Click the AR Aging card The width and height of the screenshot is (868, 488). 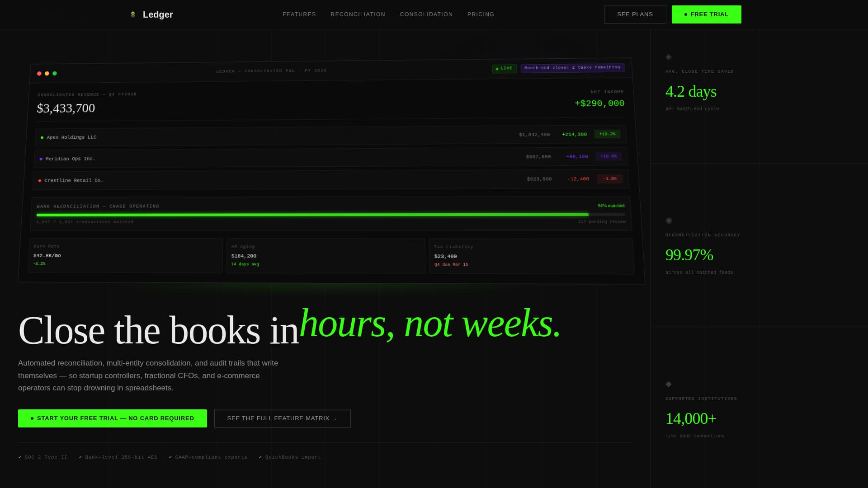point(325,256)
